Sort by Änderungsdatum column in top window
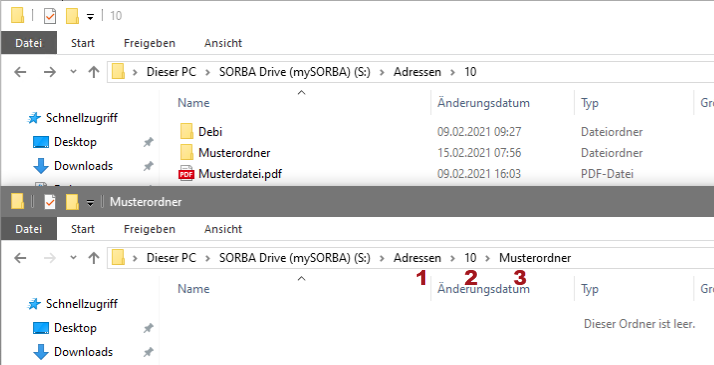714x365 pixels. pos(484,103)
